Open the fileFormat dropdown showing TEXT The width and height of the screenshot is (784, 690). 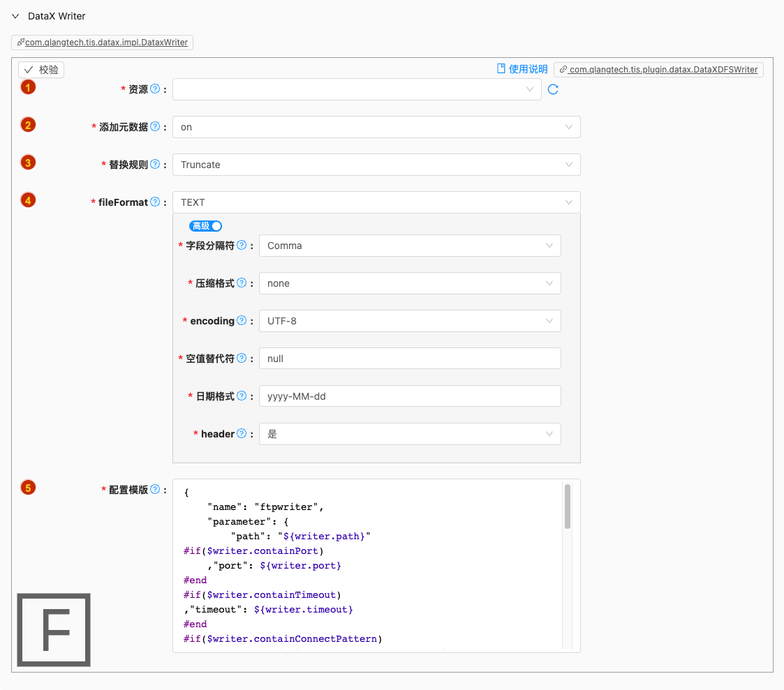click(x=376, y=202)
